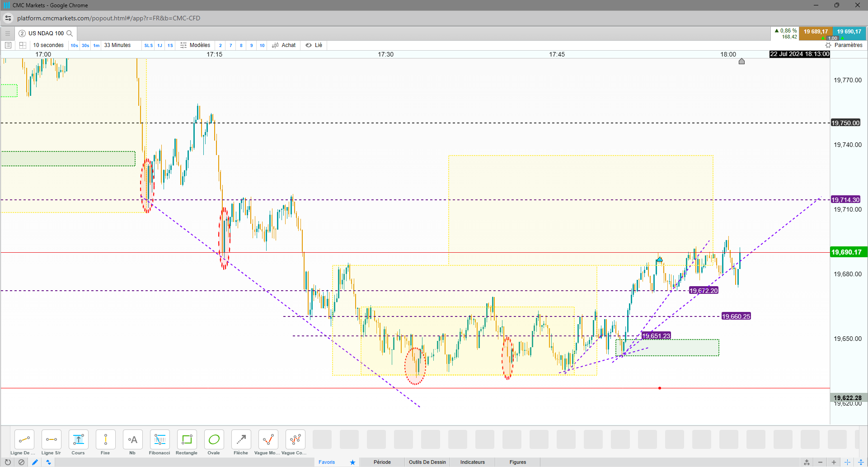Click the orange sell price 19 689,17

tap(816, 32)
